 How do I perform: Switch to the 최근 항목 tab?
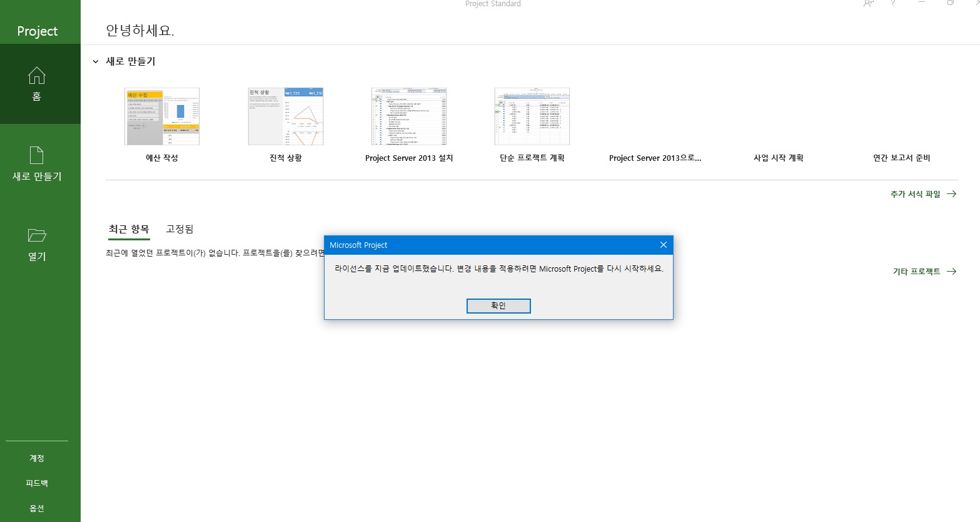click(x=129, y=230)
